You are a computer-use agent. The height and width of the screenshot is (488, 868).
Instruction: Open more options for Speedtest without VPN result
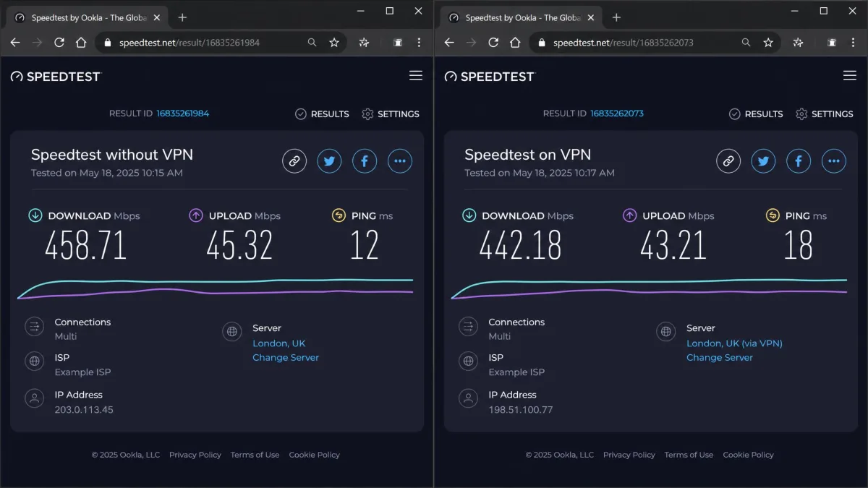[400, 161]
